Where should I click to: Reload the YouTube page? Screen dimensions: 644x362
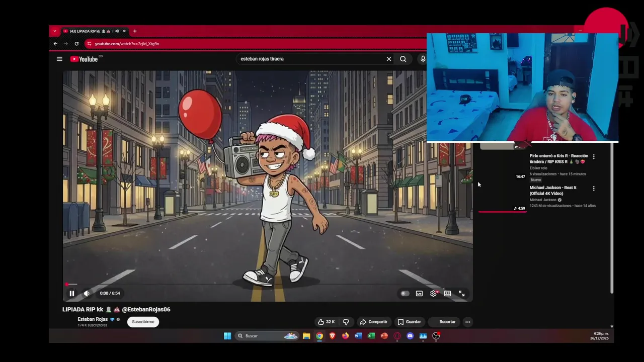tap(76, 44)
